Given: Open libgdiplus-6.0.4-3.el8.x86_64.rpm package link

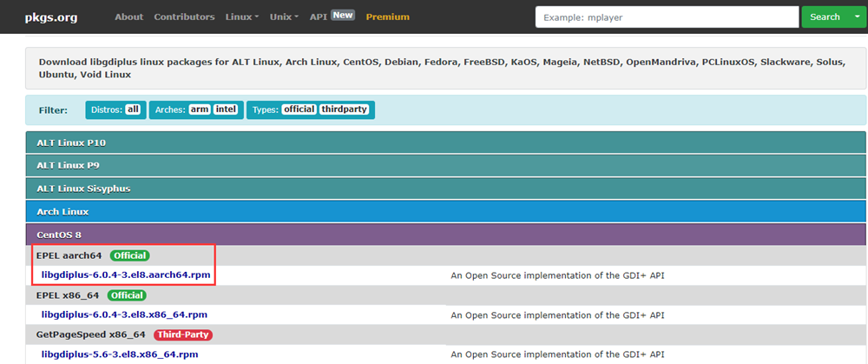Looking at the screenshot, I should pos(124,314).
